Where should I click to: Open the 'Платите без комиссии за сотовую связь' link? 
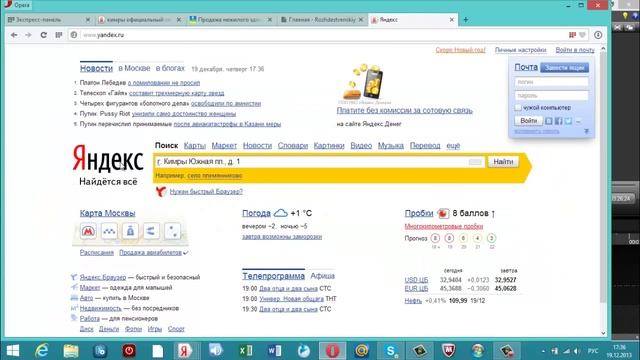[404, 111]
